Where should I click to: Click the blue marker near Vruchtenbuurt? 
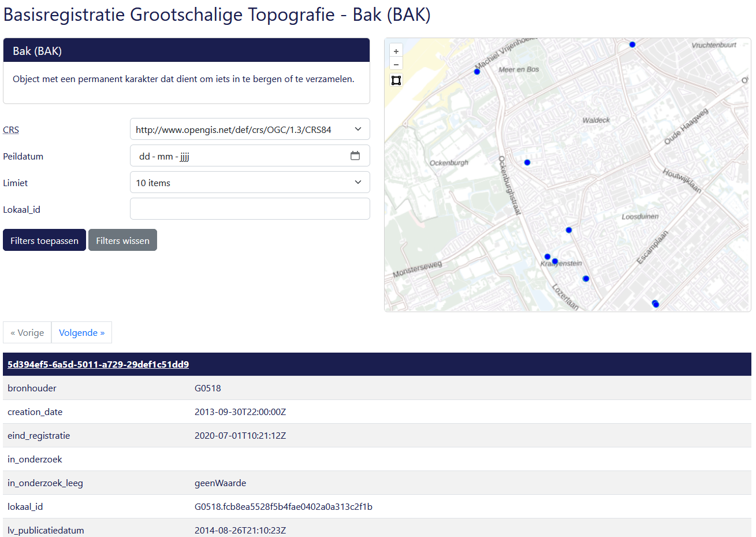(x=632, y=45)
